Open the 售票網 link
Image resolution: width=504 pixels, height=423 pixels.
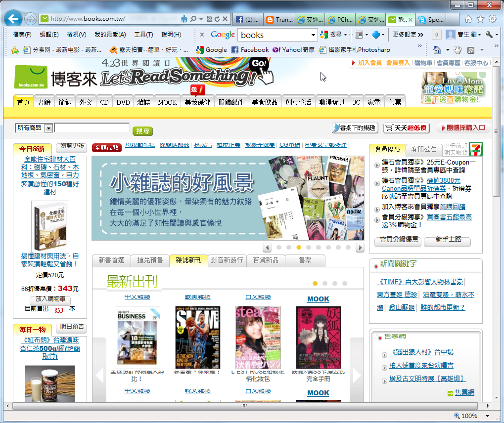point(464,393)
